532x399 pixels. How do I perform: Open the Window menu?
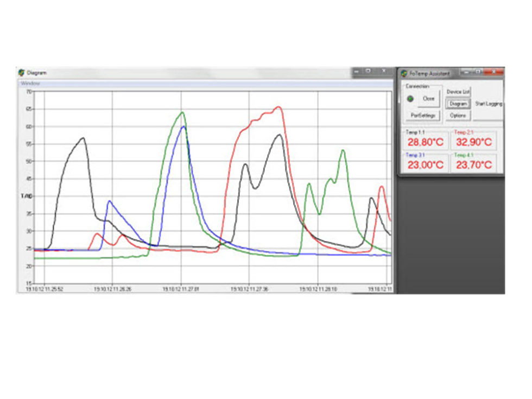[27, 84]
